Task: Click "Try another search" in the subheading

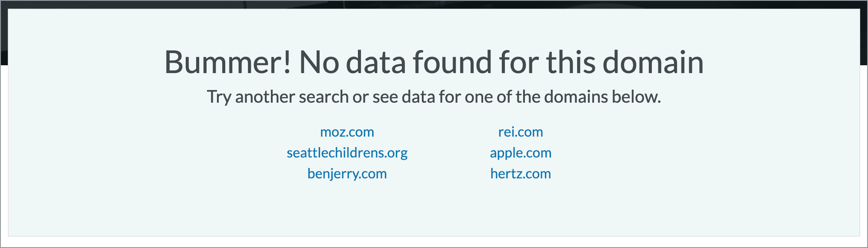Action: tap(277, 97)
